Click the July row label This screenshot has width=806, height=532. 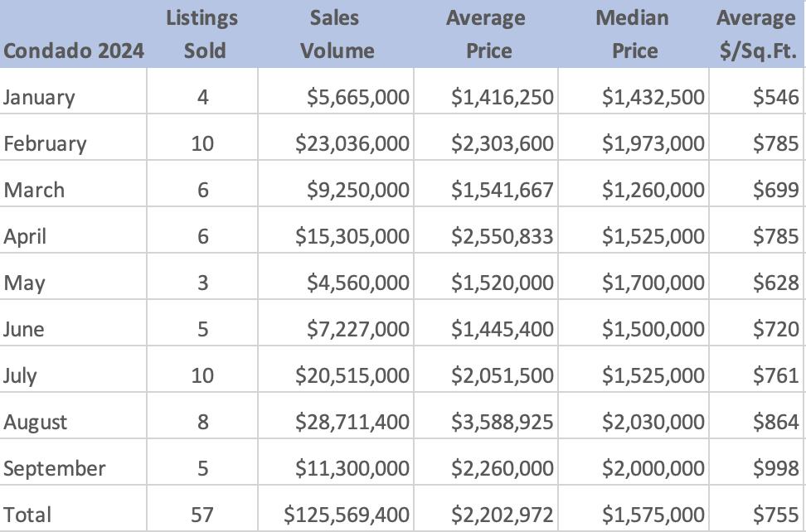pos(20,375)
